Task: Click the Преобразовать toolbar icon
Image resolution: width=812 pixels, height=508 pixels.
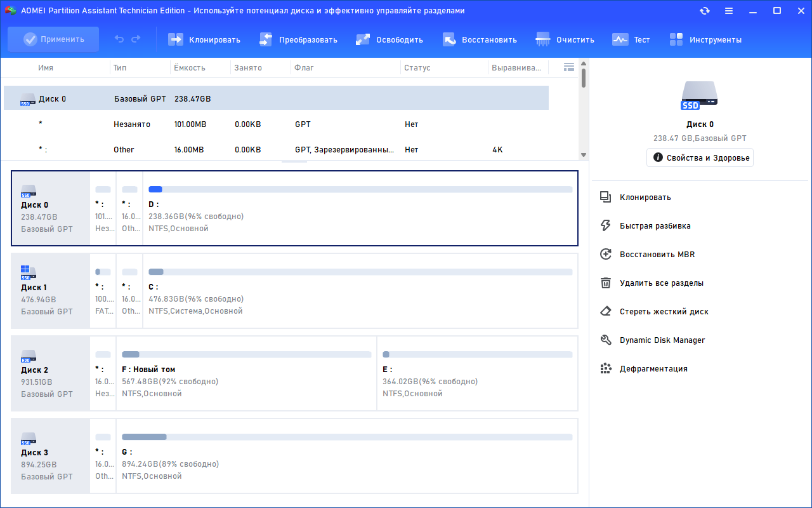Action: pyautogui.click(x=266, y=39)
